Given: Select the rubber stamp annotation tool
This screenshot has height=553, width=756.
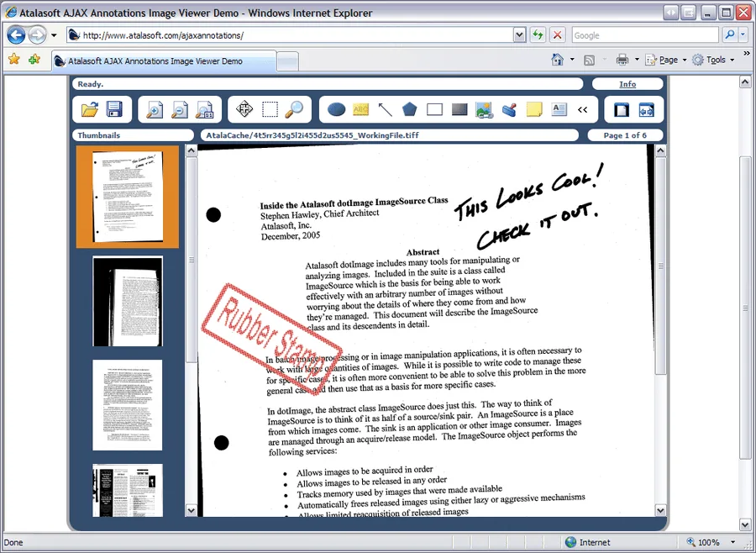Looking at the screenshot, I should [509, 110].
